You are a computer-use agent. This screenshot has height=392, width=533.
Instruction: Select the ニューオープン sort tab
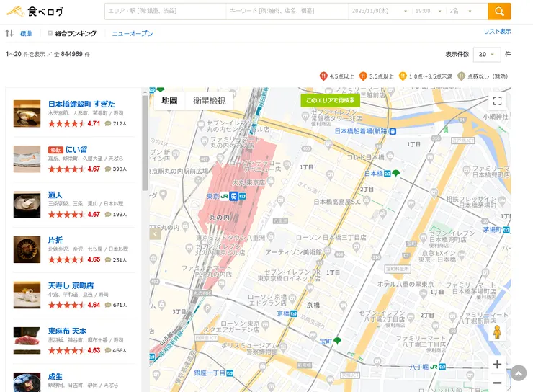tap(133, 33)
